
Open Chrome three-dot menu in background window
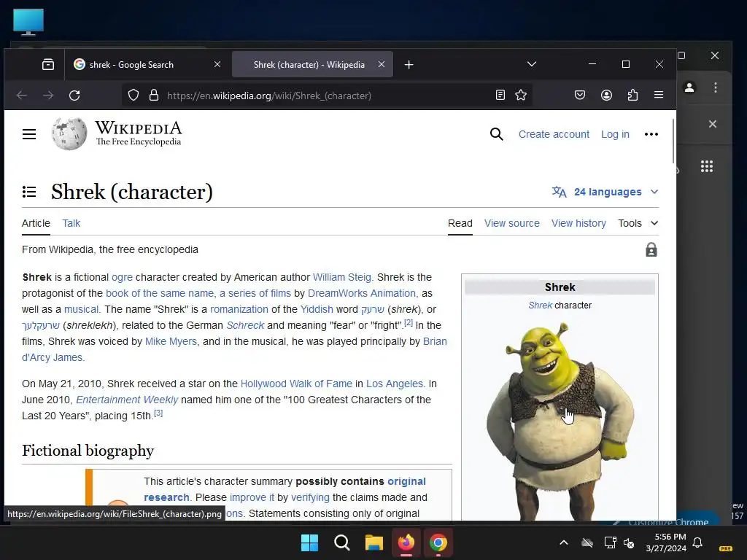(x=716, y=87)
